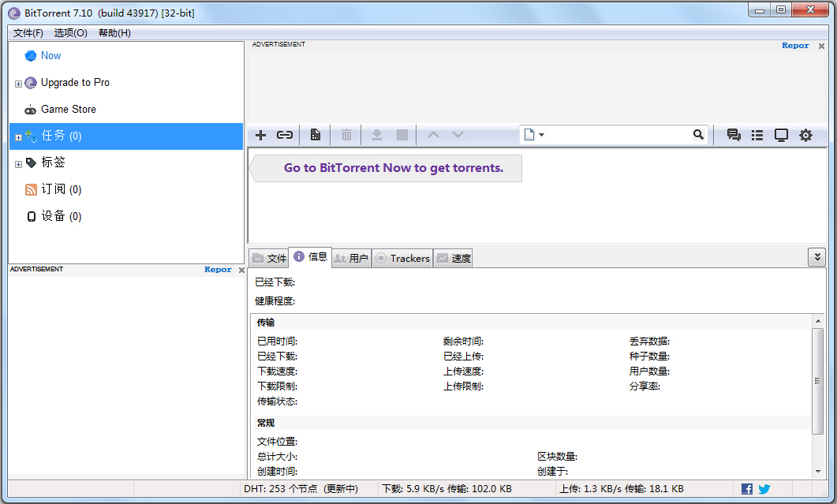837x504 pixels.
Task: Click the info pane scrollbar down arrow
Action: point(817,472)
